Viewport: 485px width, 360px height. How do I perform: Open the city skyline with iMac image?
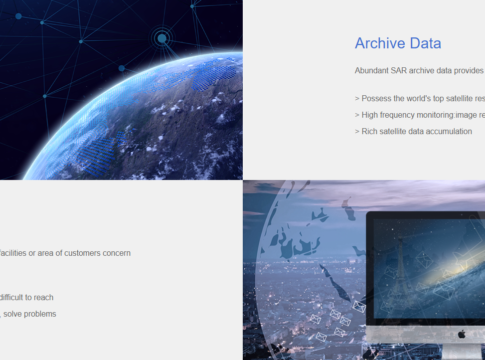coord(364,270)
